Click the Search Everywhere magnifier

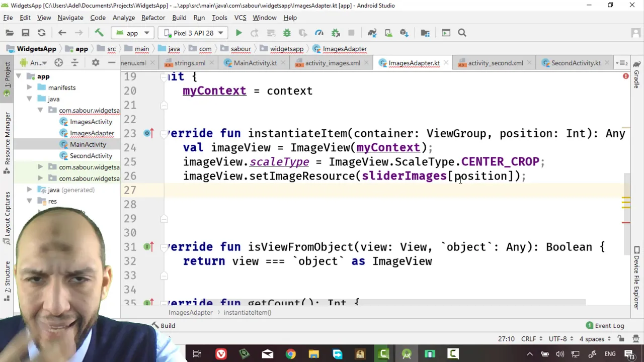(462, 33)
